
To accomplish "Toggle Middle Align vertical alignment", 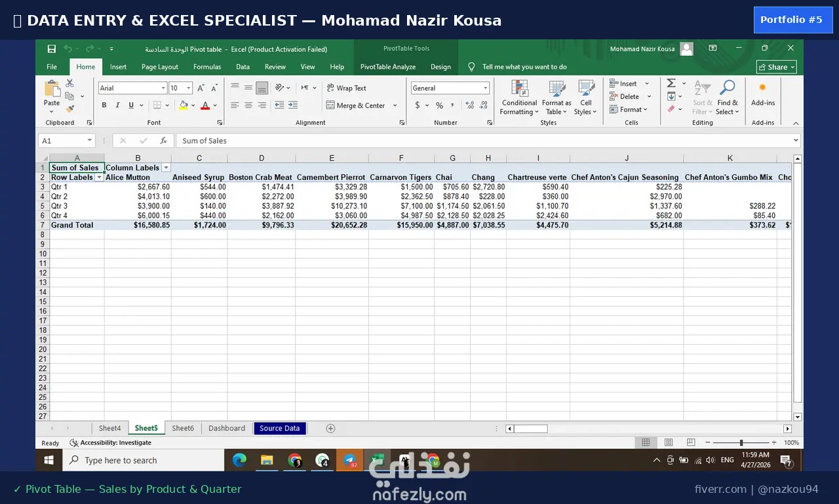I will click(x=248, y=87).
